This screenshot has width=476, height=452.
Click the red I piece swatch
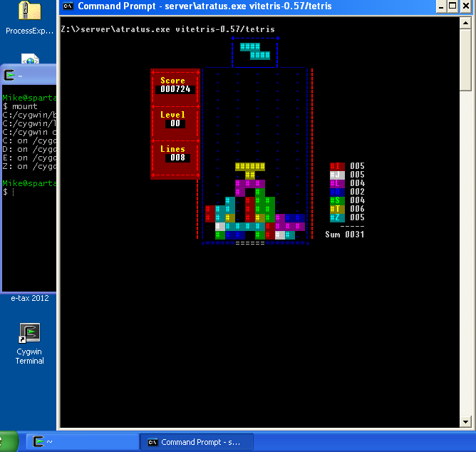[337, 166]
